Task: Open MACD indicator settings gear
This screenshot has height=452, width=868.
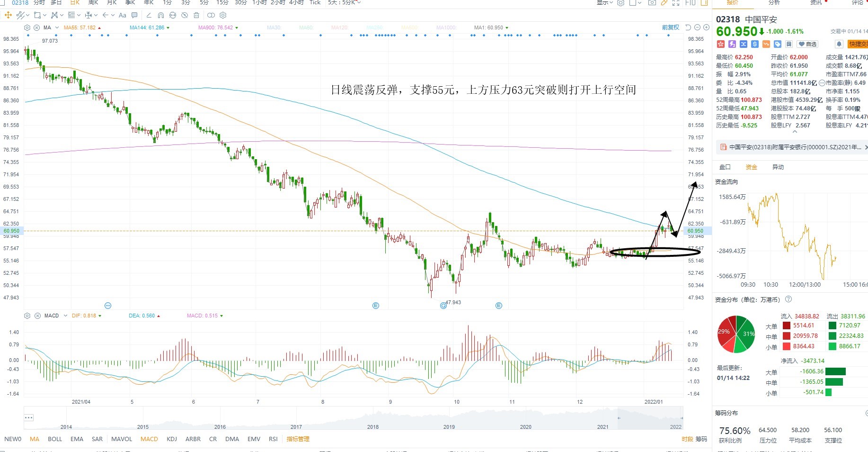Action: (27, 316)
